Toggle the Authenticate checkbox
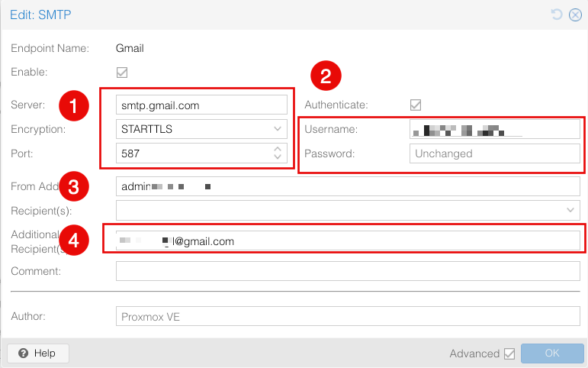The image size is (588, 368). [416, 105]
